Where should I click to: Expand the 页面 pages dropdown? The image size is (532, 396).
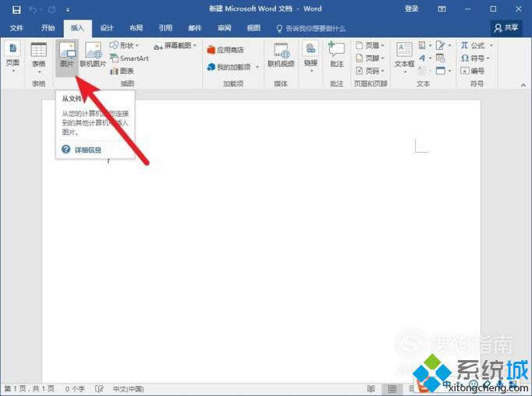(x=12, y=57)
